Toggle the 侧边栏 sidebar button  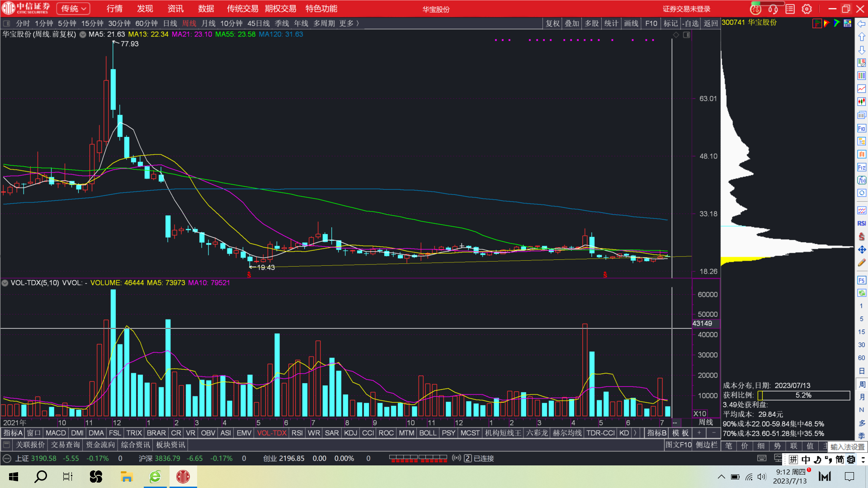(x=706, y=445)
